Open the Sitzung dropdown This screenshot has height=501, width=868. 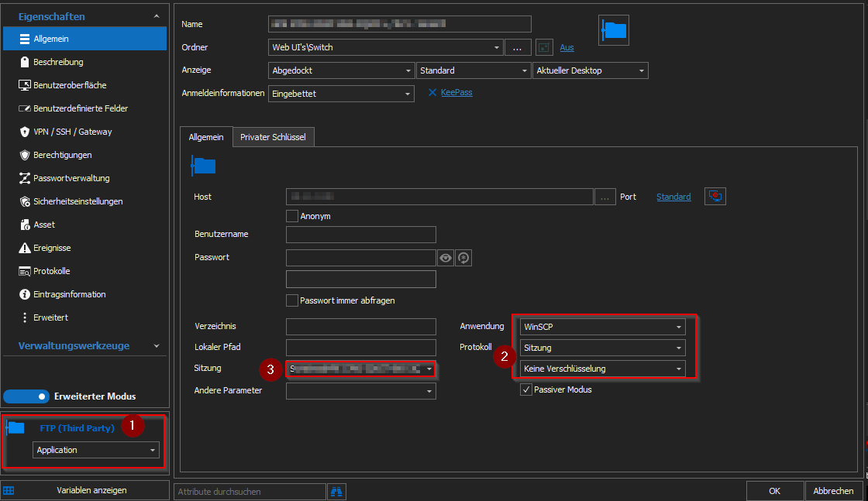click(361, 369)
